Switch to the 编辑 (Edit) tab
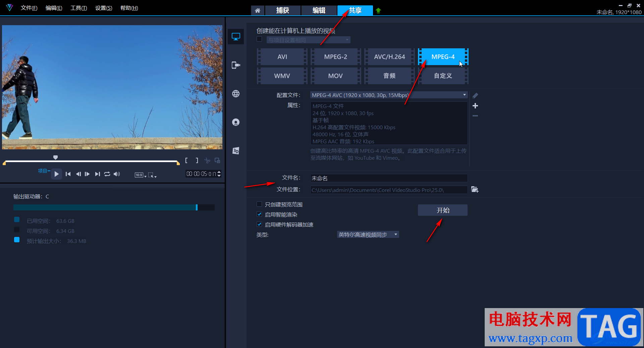This screenshot has height=348, width=644. pyautogui.click(x=319, y=10)
